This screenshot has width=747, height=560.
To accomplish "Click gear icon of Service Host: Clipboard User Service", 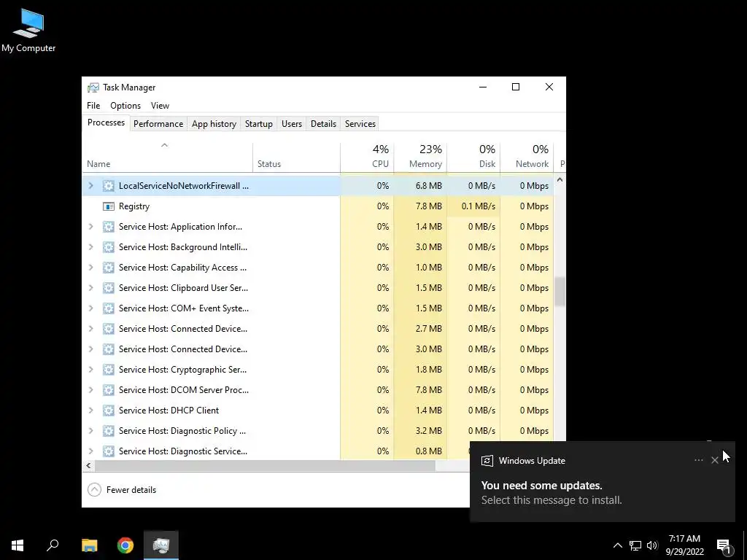I will click(x=109, y=288).
